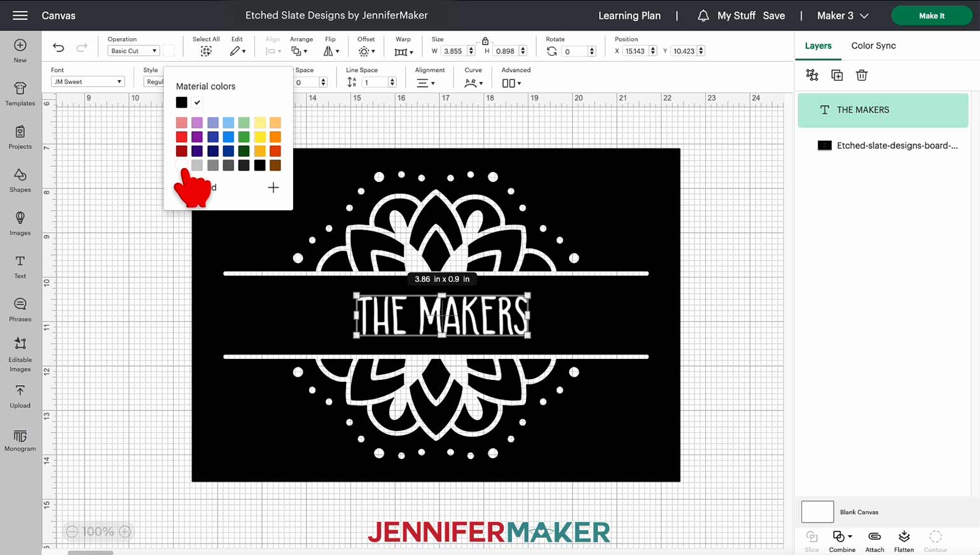Viewport: 980px width, 555px height.
Task: Open the Curve dropdown
Action: point(473,83)
